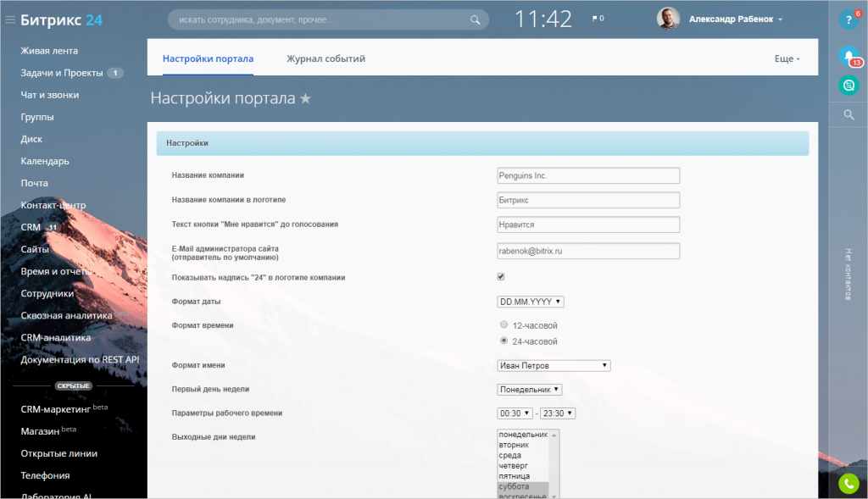This screenshot has width=868, height=499.
Task: Select суббота in weekend days list
Action: click(x=523, y=487)
